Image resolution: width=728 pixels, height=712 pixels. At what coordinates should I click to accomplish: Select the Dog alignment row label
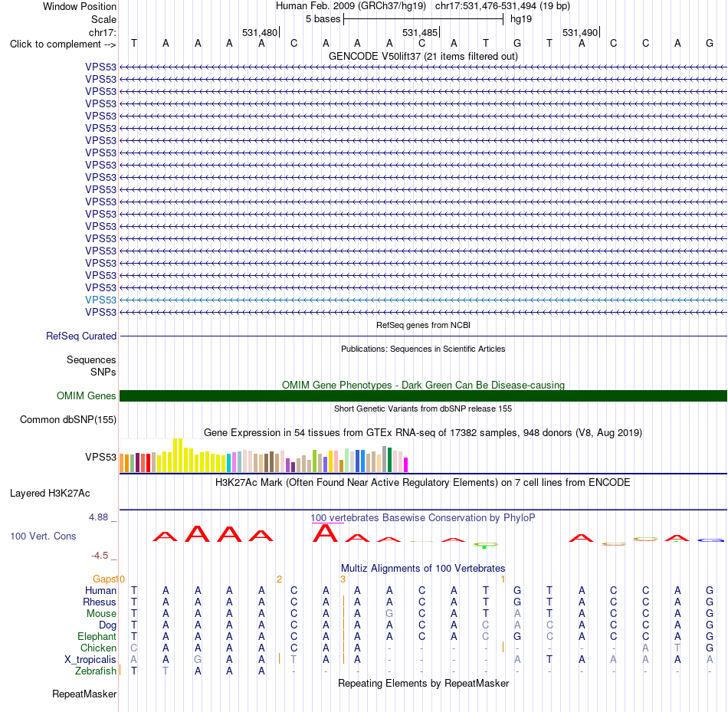click(107, 625)
